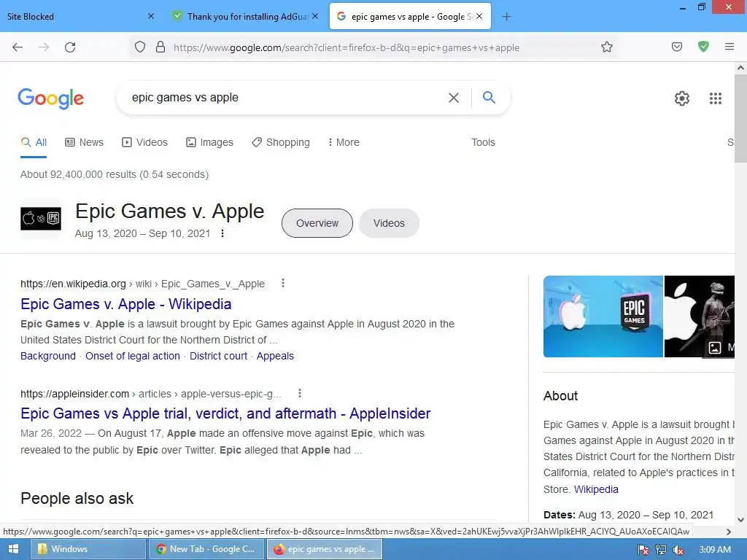Go back to previous page
Image resolution: width=747 pixels, height=560 pixels.
tap(18, 47)
